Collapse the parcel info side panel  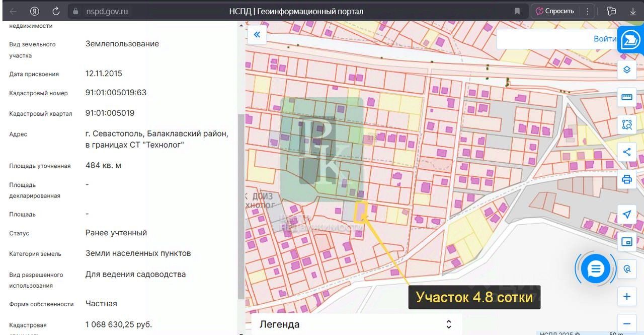pos(257,34)
